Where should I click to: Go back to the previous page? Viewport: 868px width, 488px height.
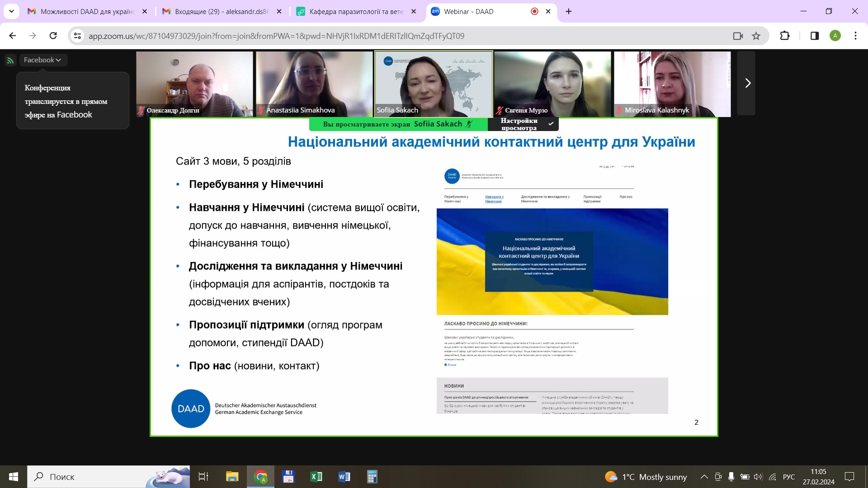click(x=13, y=36)
